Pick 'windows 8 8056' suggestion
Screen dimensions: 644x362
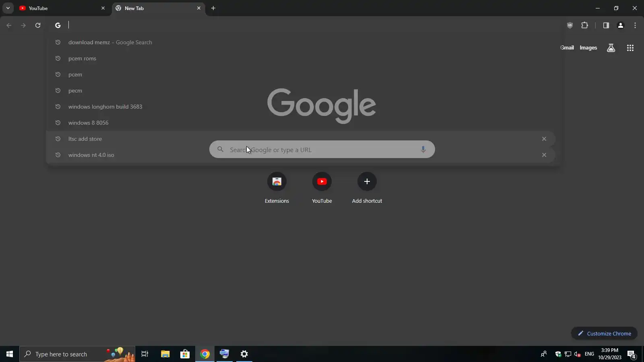[x=301, y=123]
